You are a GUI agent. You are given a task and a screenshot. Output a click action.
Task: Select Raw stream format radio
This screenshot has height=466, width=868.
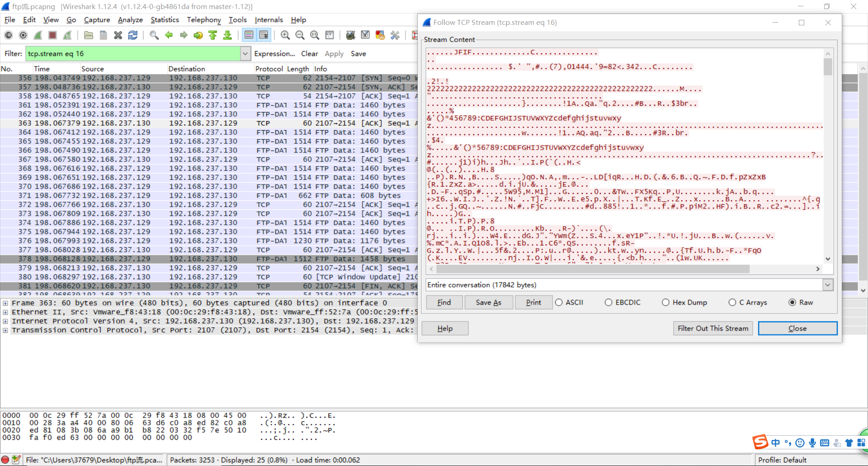pyautogui.click(x=793, y=302)
